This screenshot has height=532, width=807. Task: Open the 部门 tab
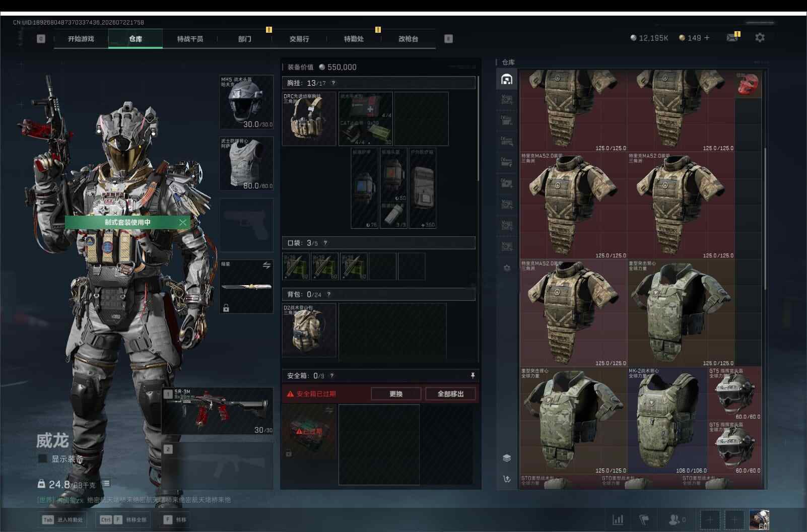(x=245, y=39)
